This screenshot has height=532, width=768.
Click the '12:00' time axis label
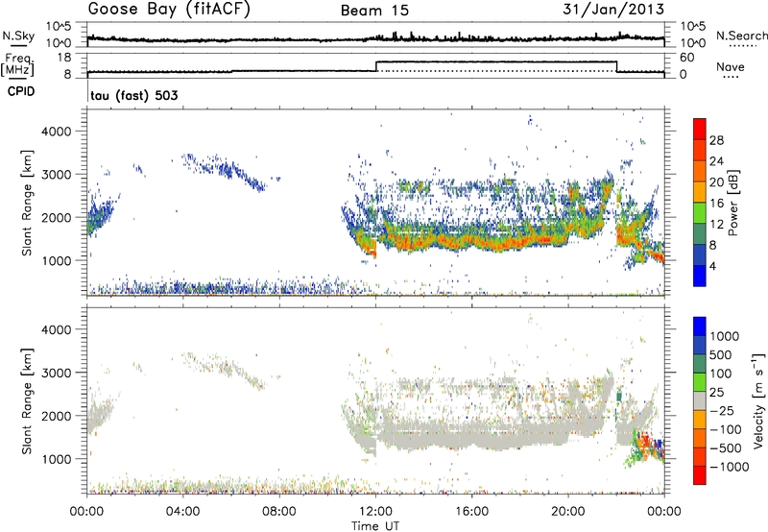point(375,512)
